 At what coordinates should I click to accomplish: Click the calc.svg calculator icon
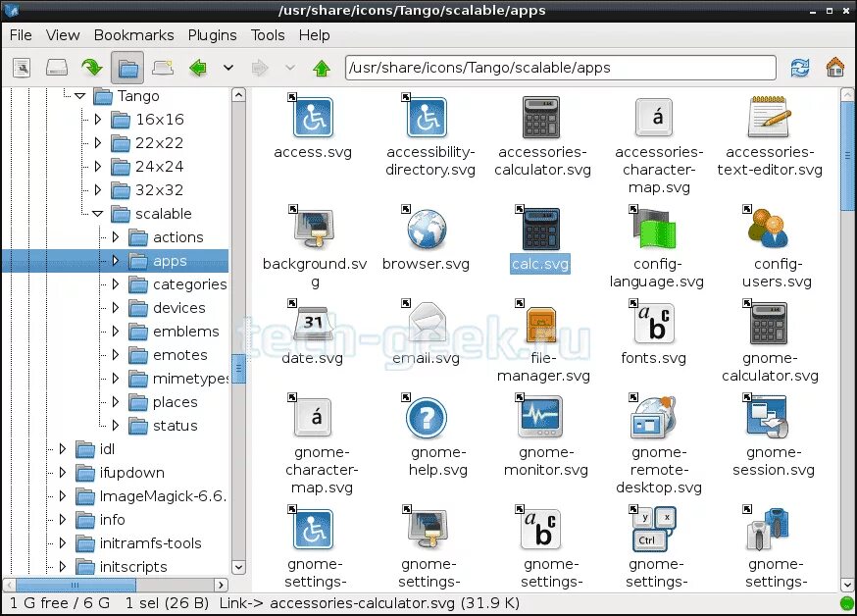(x=541, y=229)
